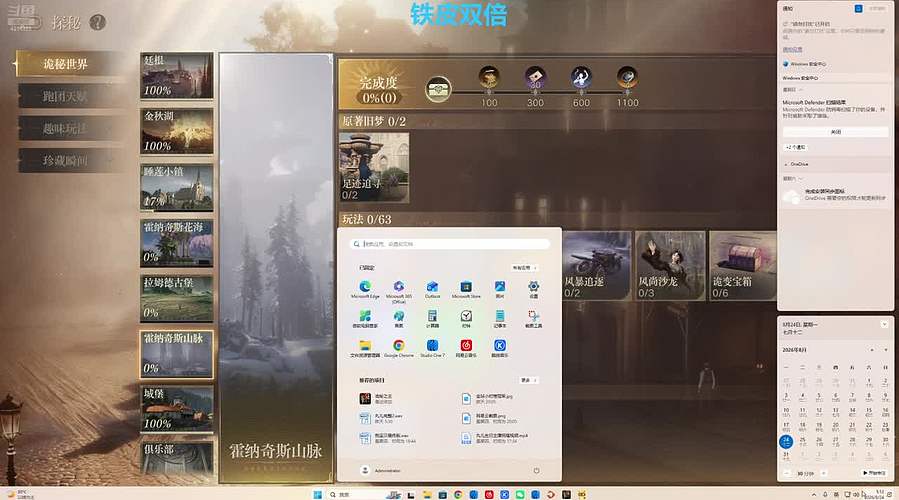Launch Studio One 7 from Start menu
The width and height of the screenshot is (899, 500).
(432, 348)
